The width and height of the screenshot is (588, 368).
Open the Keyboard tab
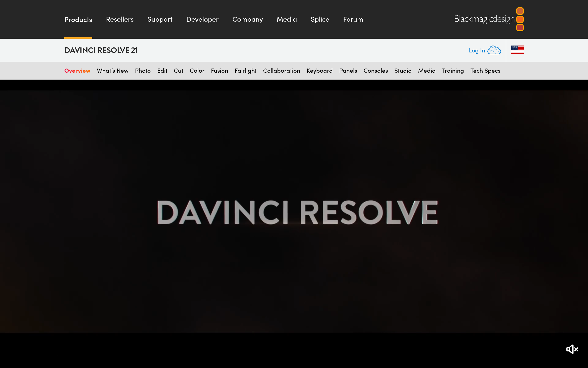click(319, 71)
